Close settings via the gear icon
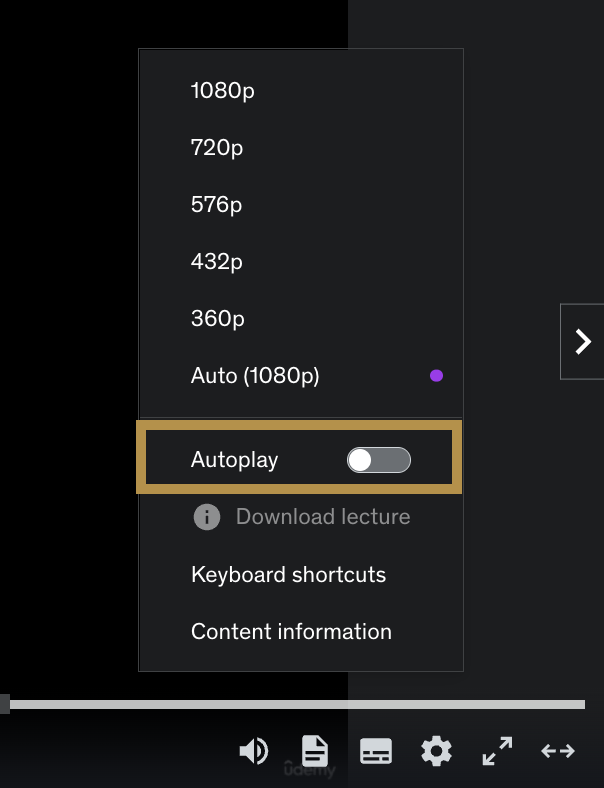This screenshot has height=788, width=604. point(436,751)
